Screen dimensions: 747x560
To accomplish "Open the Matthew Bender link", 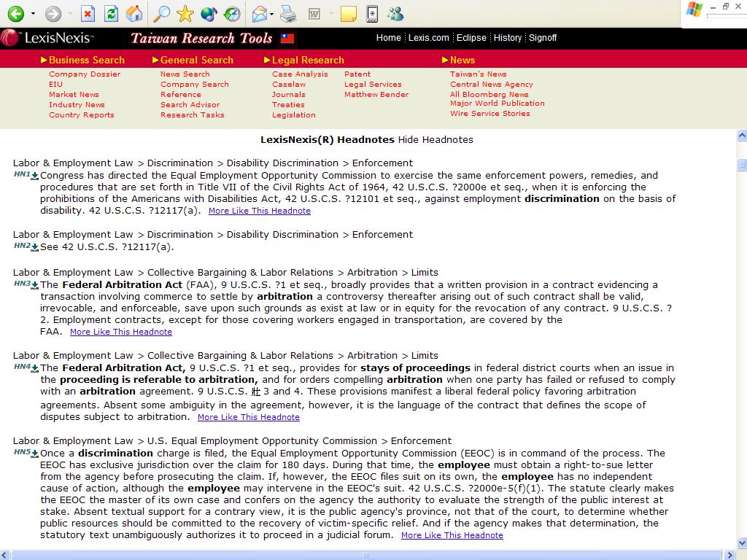I will (x=376, y=94).
